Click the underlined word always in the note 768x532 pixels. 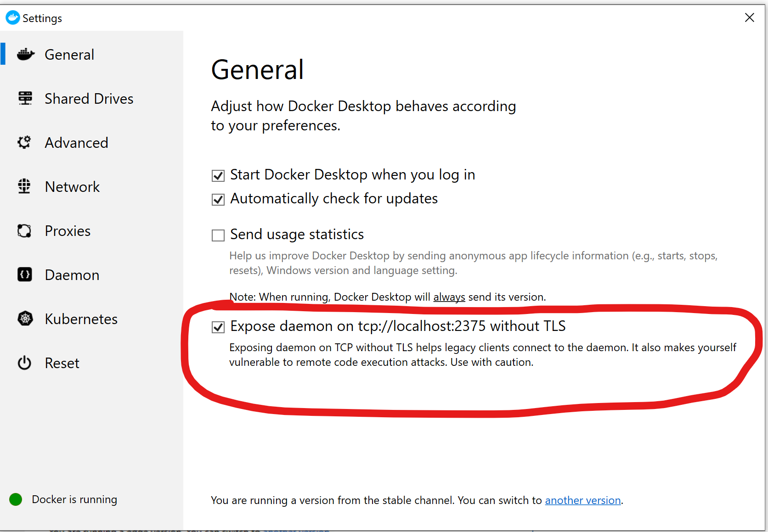[x=449, y=297]
